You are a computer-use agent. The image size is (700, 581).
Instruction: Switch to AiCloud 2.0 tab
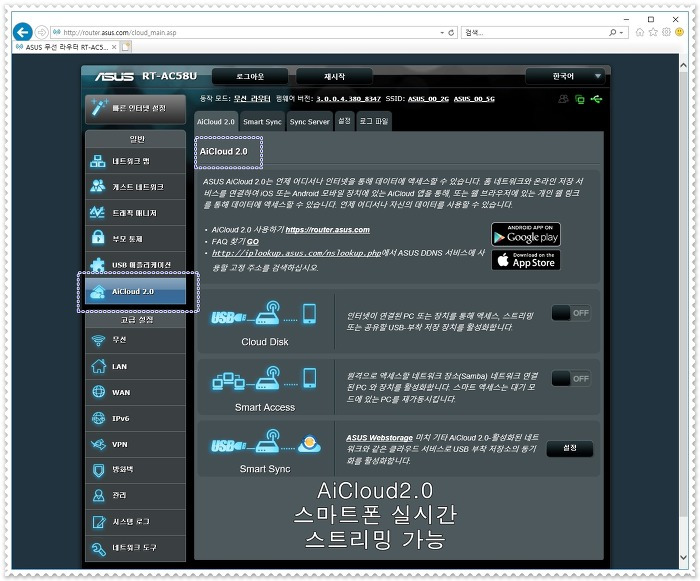click(x=216, y=121)
